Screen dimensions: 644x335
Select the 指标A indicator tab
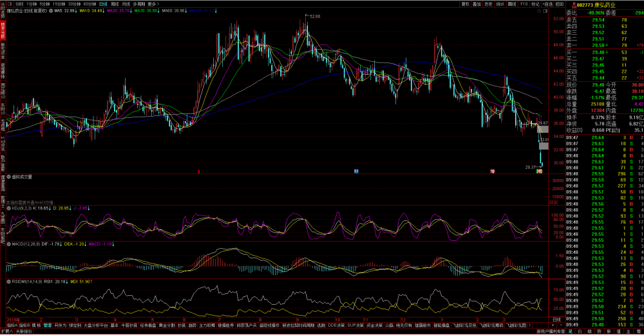point(12,325)
